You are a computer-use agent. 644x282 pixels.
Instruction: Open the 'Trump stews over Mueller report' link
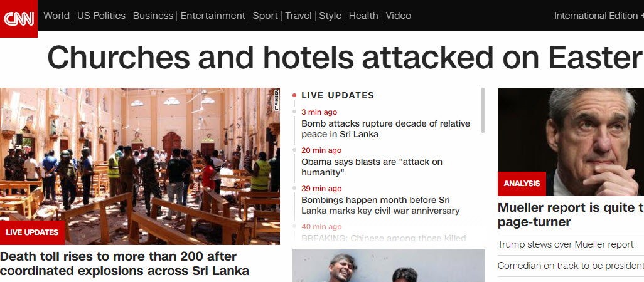click(565, 244)
